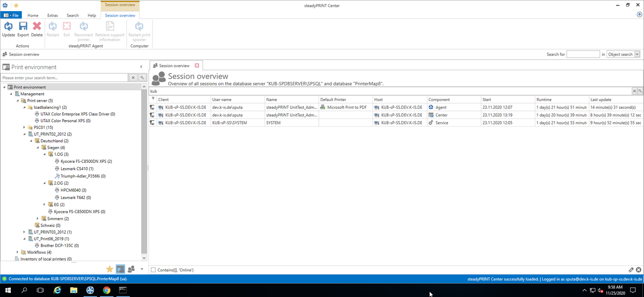Collapse the loadbalancing1 node

coord(25,107)
